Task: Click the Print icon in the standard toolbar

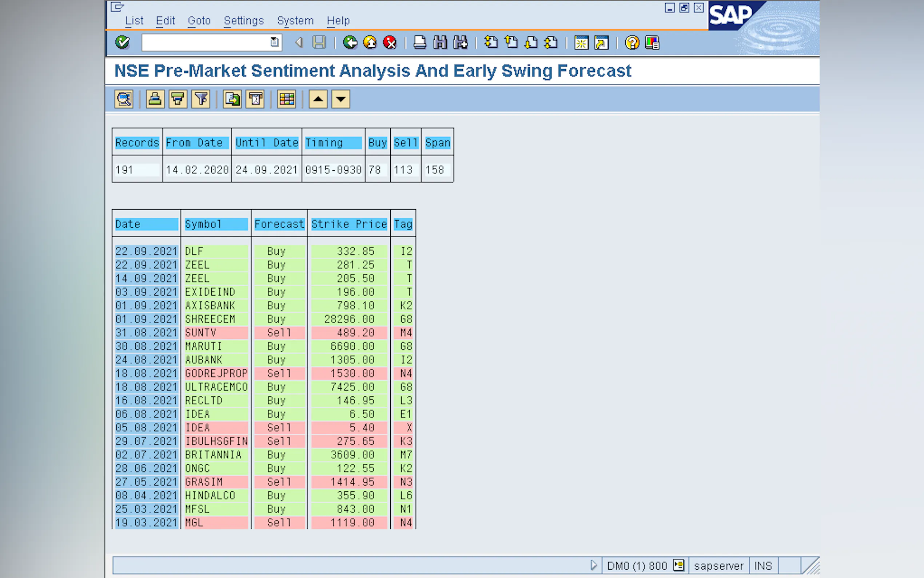Action: 420,43
